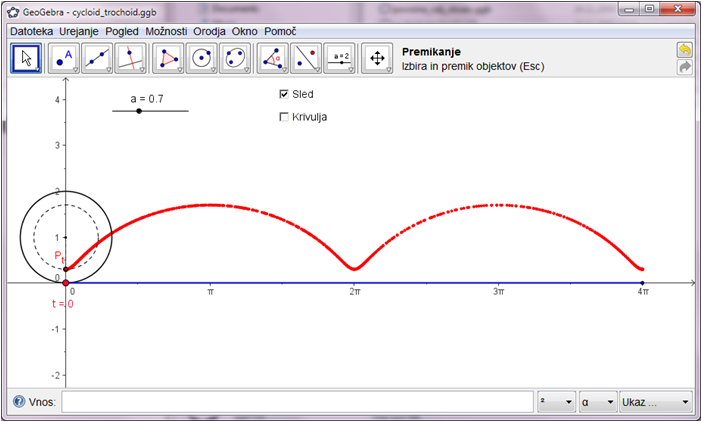
Task: Click the π axis label
Action: [x=210, y=292]
